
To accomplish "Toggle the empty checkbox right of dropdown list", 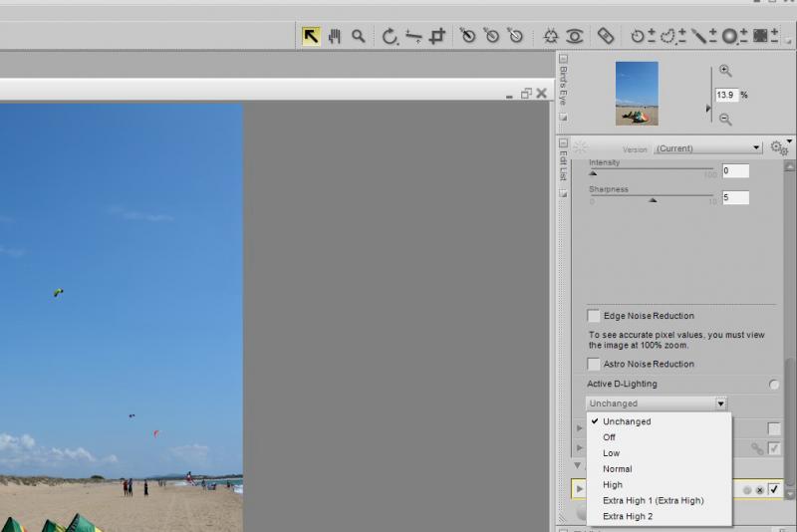I will tap(774, 428).
